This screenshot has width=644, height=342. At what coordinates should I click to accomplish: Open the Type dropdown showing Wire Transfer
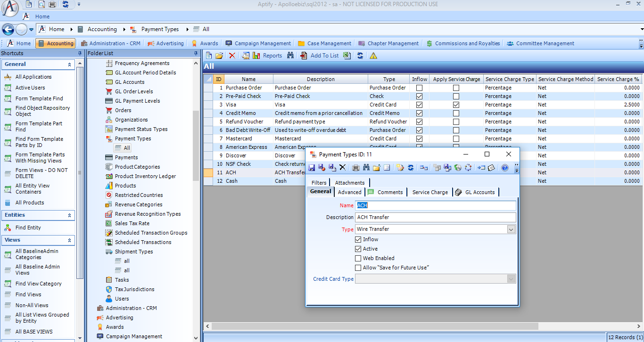511,229
